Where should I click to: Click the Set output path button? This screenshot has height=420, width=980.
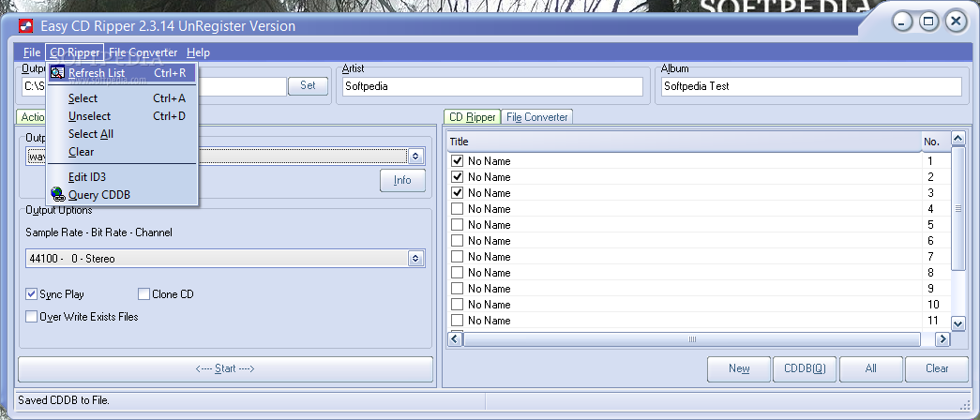pyautogui.click(x=308, y=85)
